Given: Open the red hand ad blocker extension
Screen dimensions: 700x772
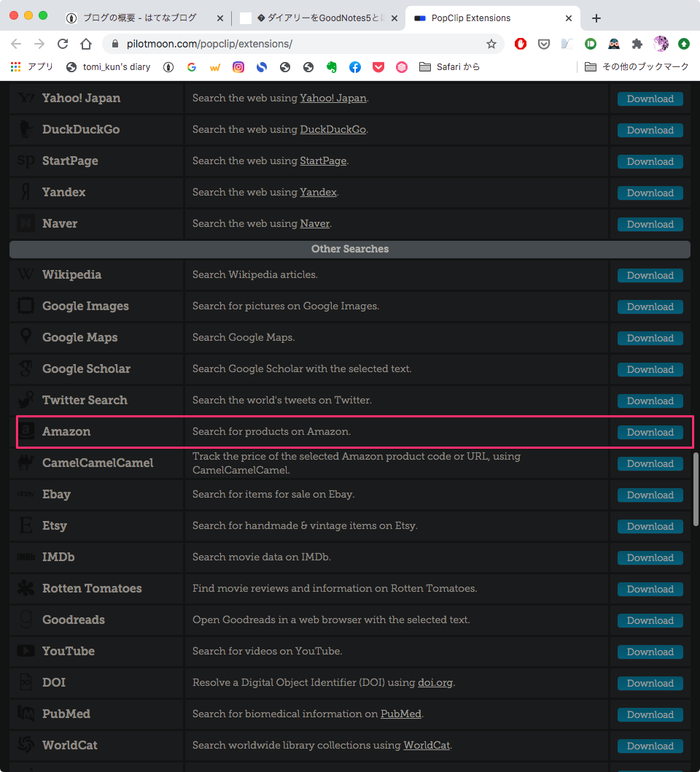Looking at the screenshot, I should pyautogui.click(x=521, y=44).
